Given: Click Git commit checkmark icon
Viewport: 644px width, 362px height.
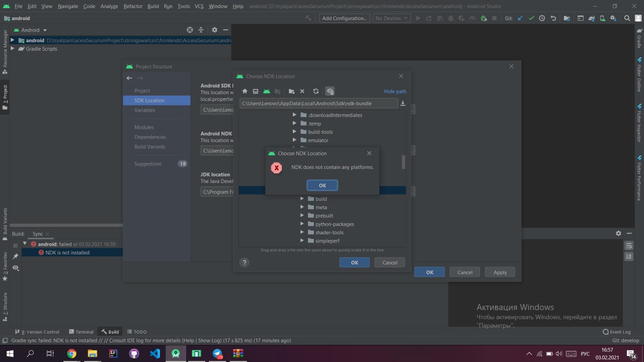Looking at the screenshot, I should [x=531, y=18].
